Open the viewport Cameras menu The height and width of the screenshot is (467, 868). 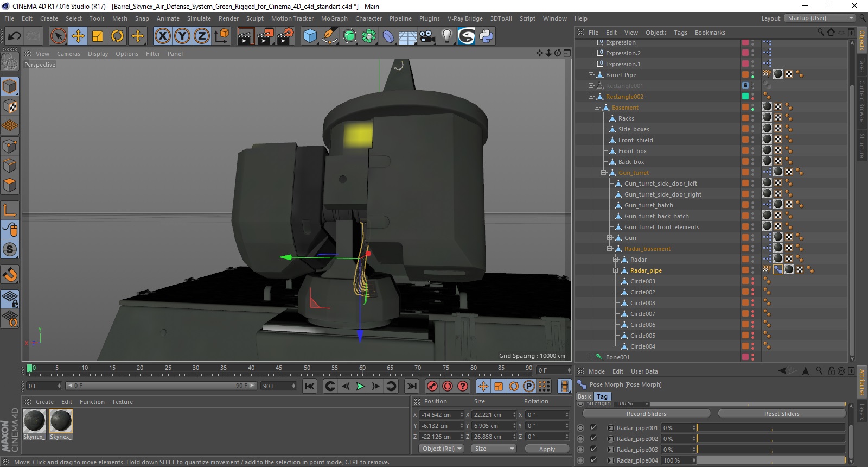pos(68,54)
